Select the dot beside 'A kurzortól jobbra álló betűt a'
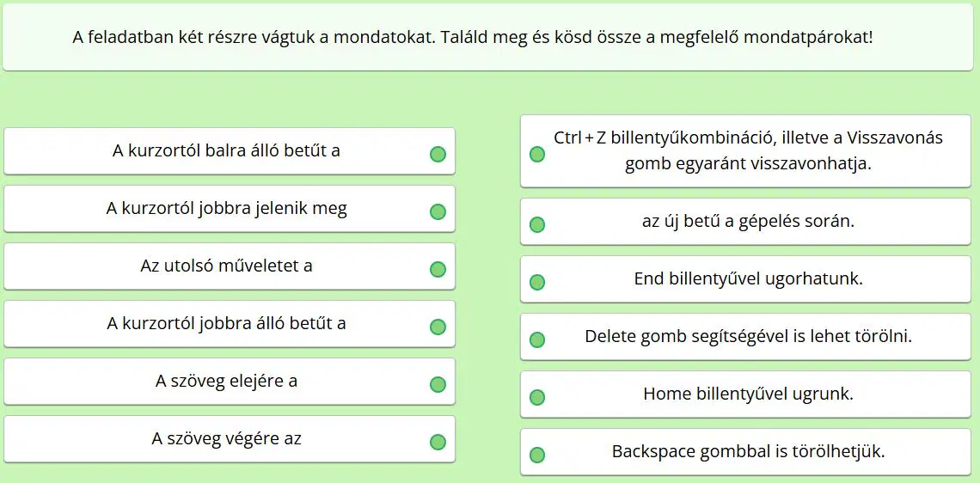Image resolution: width=980 pixels, height=483 pixels. (x=438, y=327)
